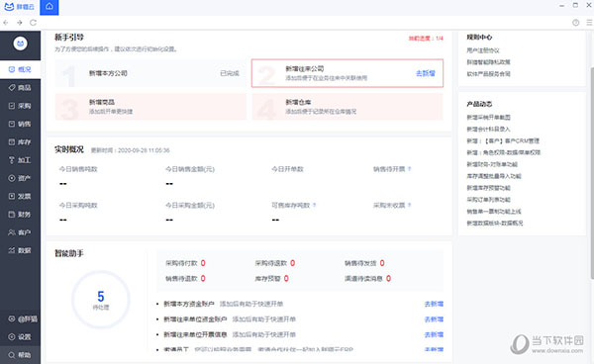
Task: Open the 加工 processing sidebar item
Action: [x=20, y=160]
